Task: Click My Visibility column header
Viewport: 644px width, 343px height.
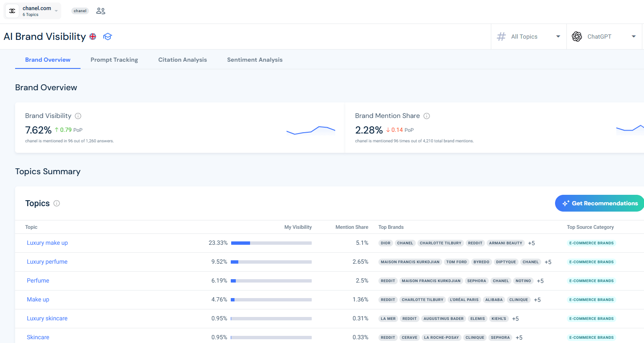Action: coord(298,227)
